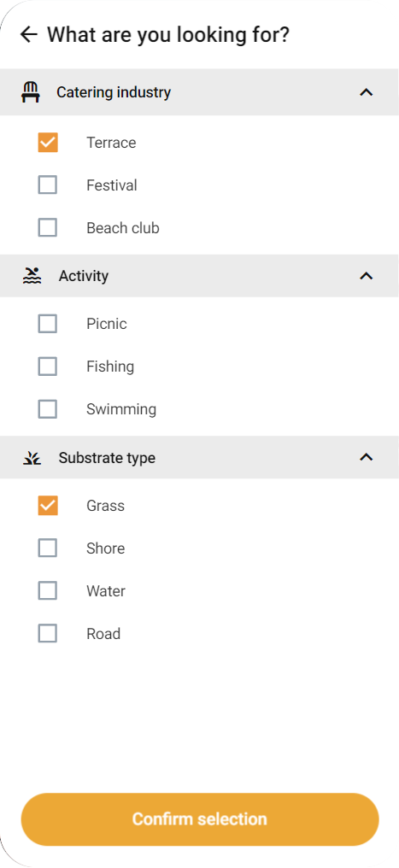Uncheck the Grass checkbox
Screen dimensions: 399x868
(48, 506)
